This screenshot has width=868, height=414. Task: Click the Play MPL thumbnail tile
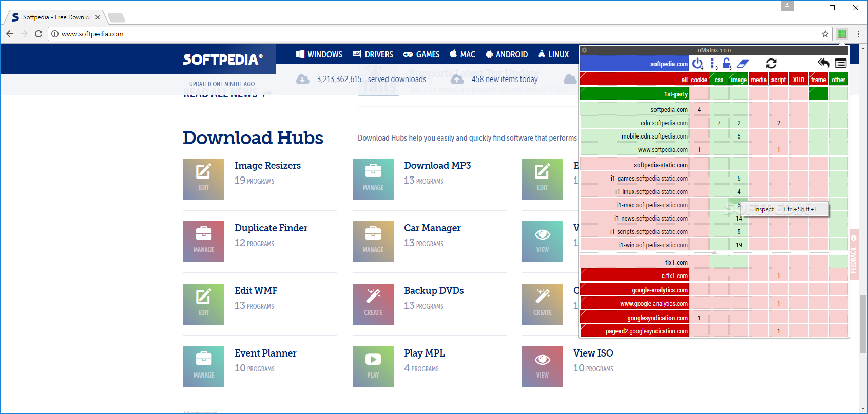click(373, 367)
